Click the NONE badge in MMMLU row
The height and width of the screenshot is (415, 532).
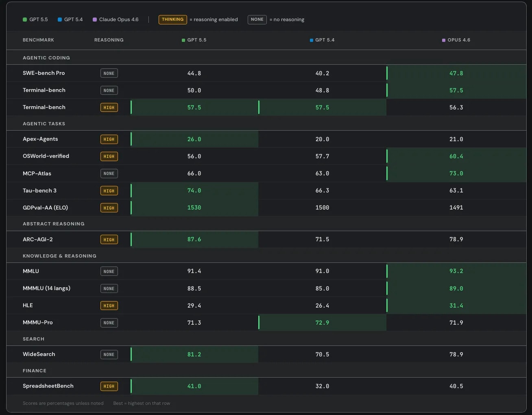click(109, 288)
